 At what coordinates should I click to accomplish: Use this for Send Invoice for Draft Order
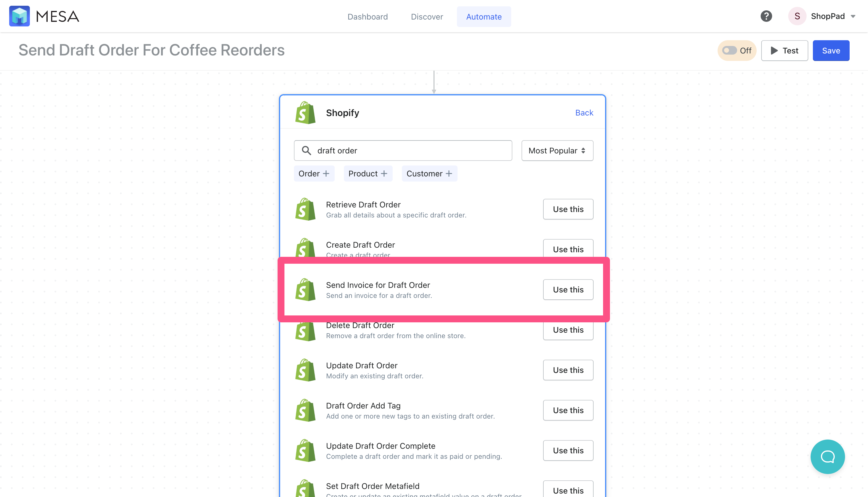click(568, 290)
